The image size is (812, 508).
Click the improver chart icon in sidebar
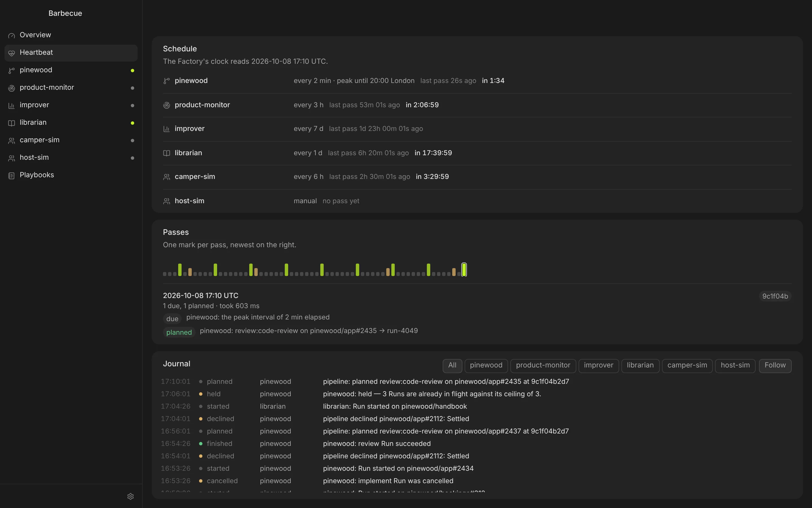click(11, 106)
